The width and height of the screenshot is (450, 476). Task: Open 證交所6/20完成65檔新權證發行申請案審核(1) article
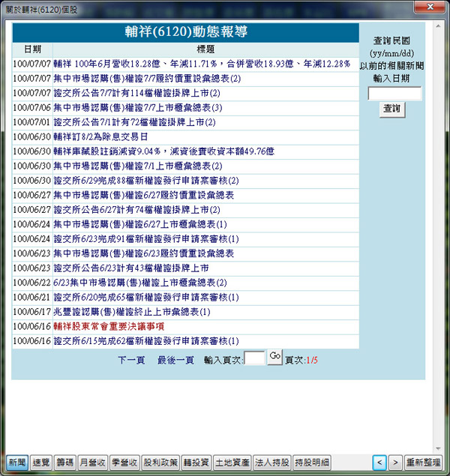146,297
